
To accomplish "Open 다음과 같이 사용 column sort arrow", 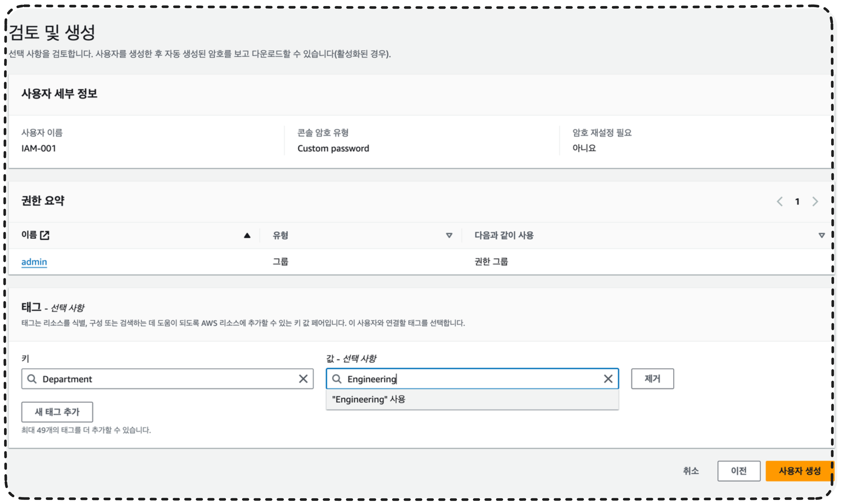I will pos(821,235).
